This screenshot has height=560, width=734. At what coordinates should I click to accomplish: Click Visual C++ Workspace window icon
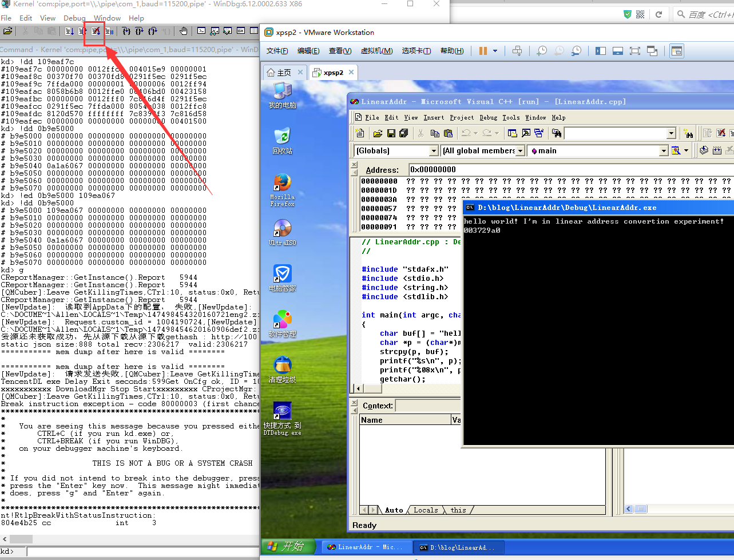click(x=513, y=133)
